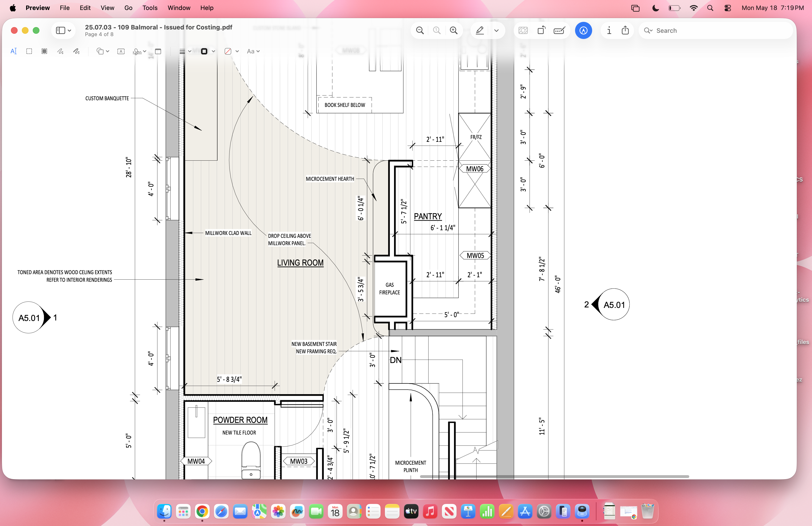
Task: Click the LIVING ROOM label
Action: [300, 263]
